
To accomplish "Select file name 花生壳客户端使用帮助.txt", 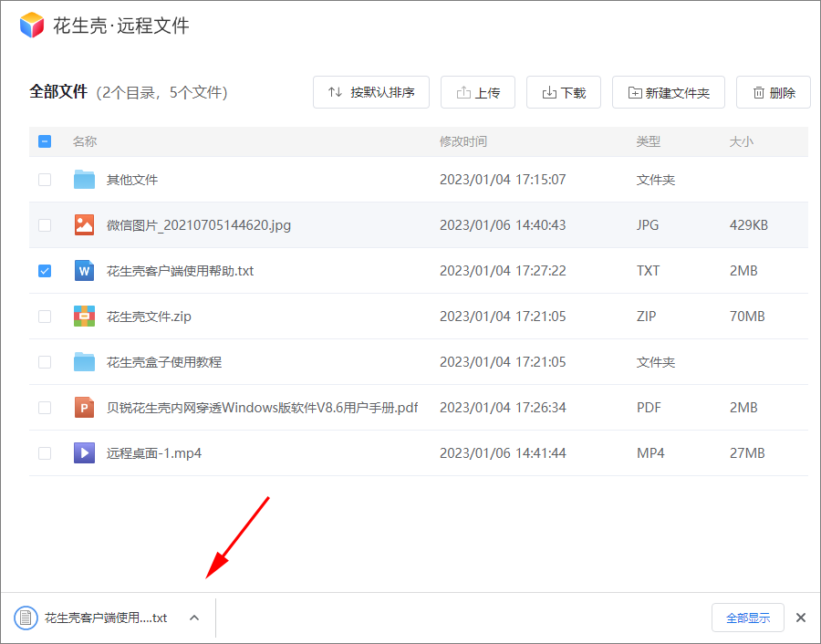I will (x=180, y=271).
